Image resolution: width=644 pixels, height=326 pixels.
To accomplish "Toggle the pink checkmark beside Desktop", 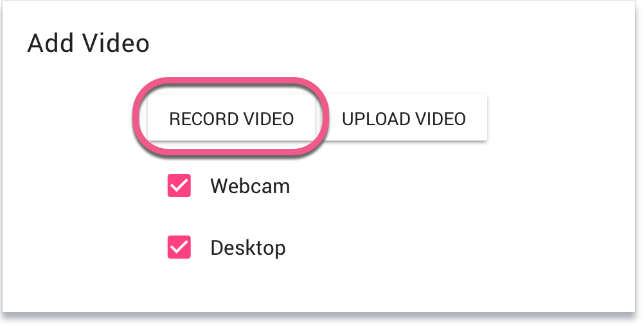I will click(x=179, y=247).
